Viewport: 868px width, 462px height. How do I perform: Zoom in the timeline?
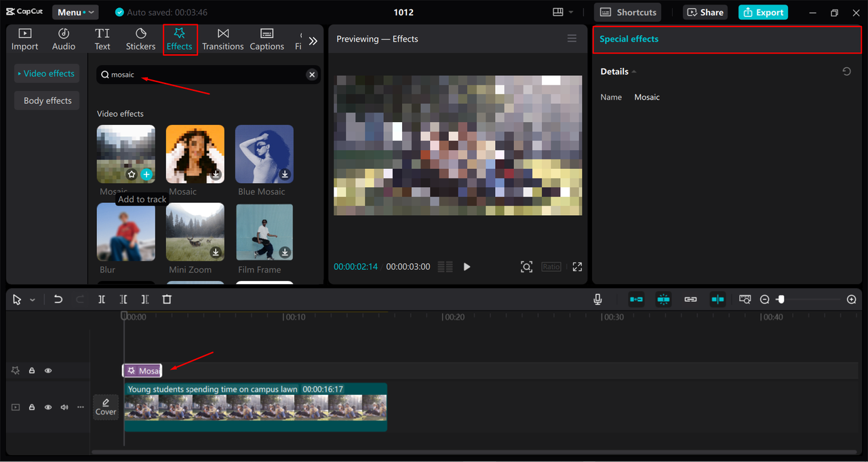coord(852,299)
